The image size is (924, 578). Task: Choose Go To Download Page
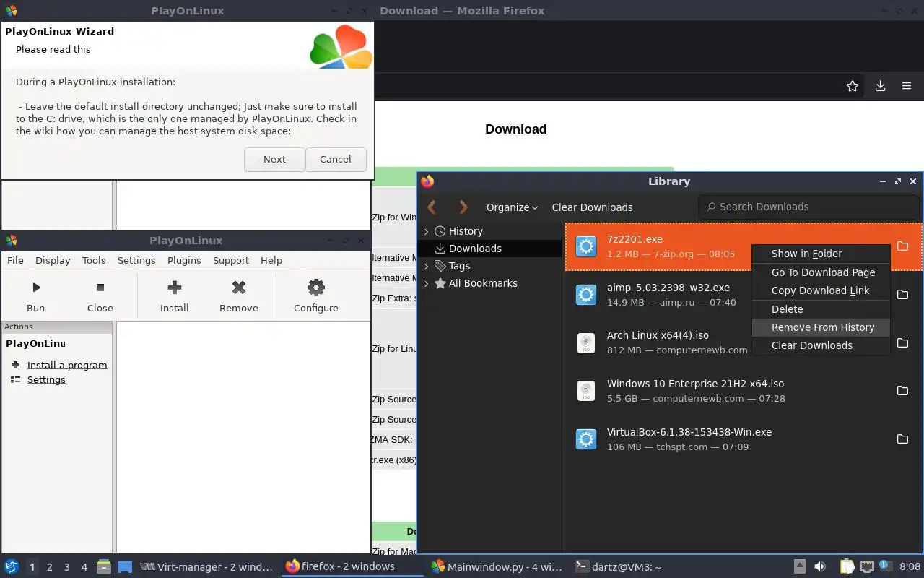821,272
